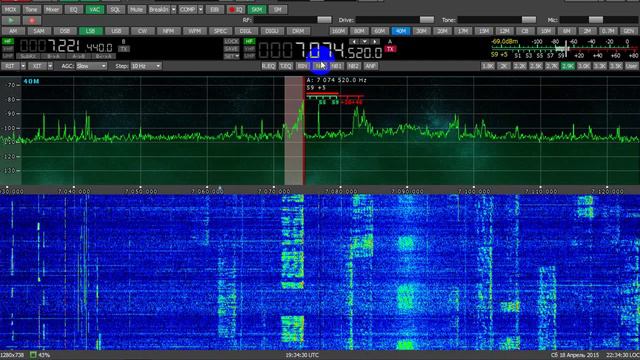Click the red TX button for VFO A

[x=390, y=49]
